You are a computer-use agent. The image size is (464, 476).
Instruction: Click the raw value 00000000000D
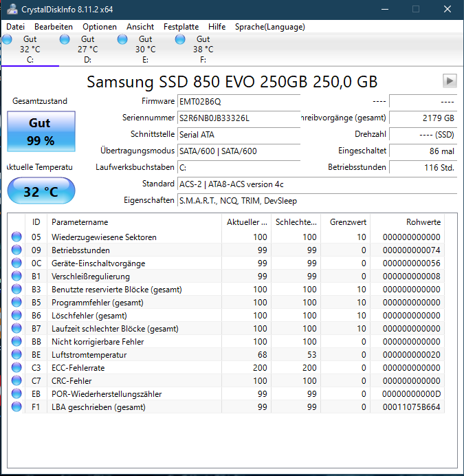tap(411, 393)
